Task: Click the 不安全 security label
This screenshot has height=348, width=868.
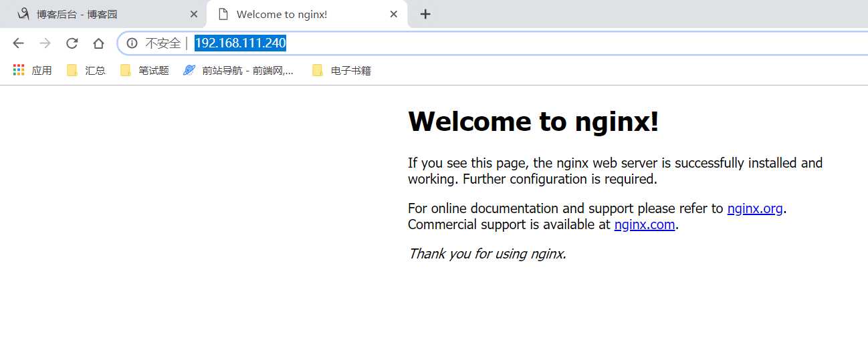Action: click(x=163, y=43)
